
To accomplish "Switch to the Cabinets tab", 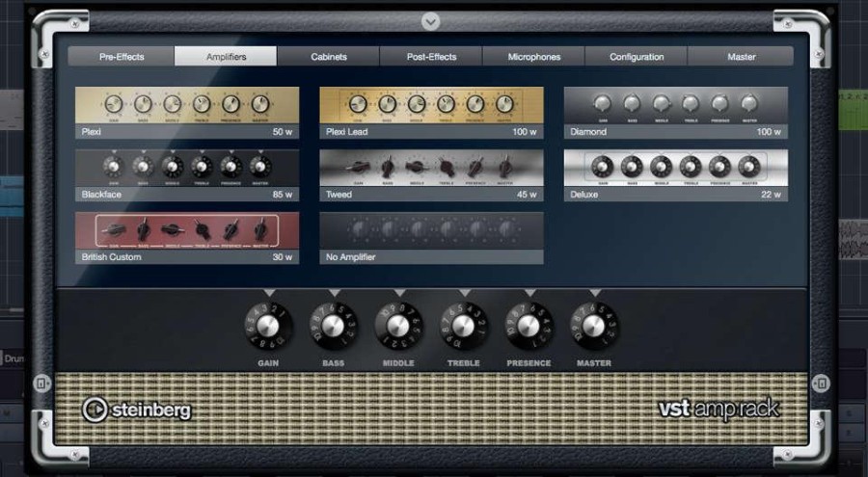I will pyautogui.click(x=328, y=57).
